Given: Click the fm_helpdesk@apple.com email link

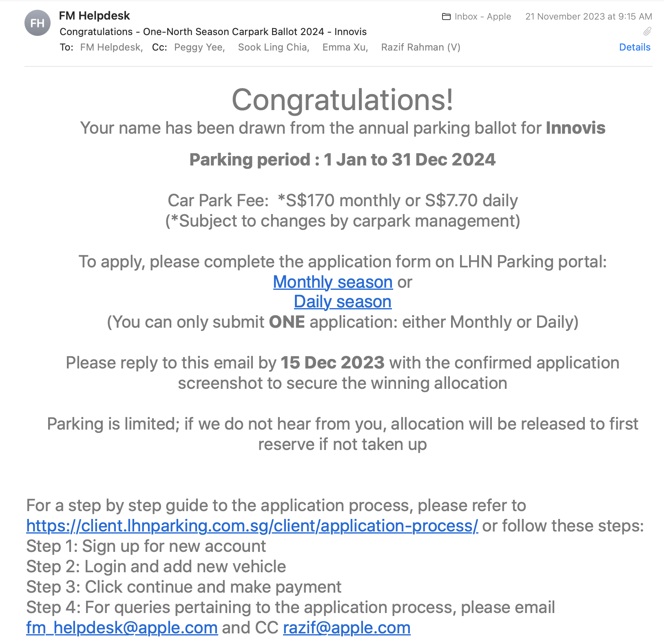Looking at the screenshot, I should point(122,628).
